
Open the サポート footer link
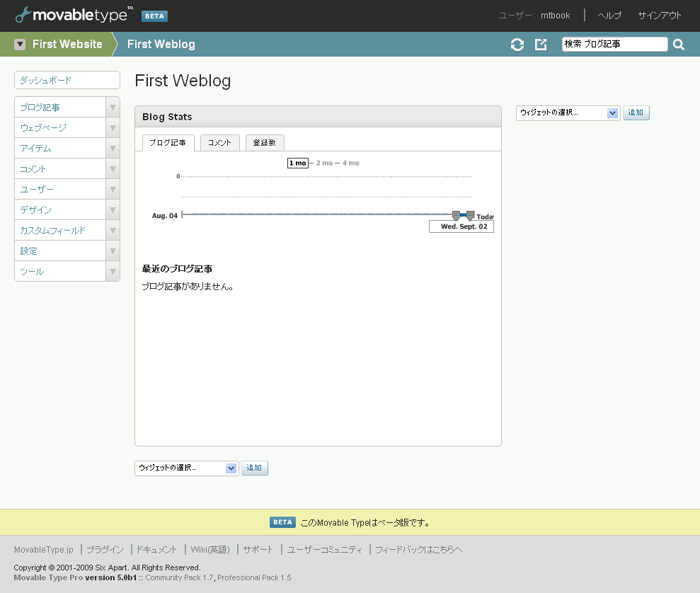(x=258, y=550)
